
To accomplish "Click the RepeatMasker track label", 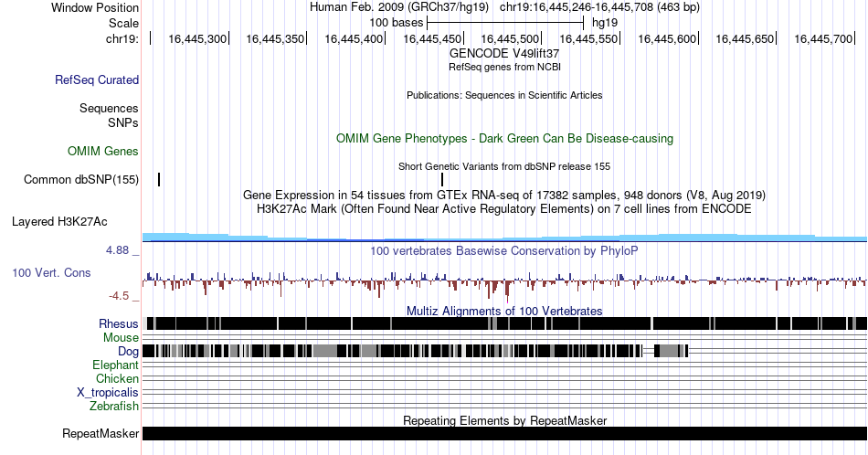I will coord(101,433).
